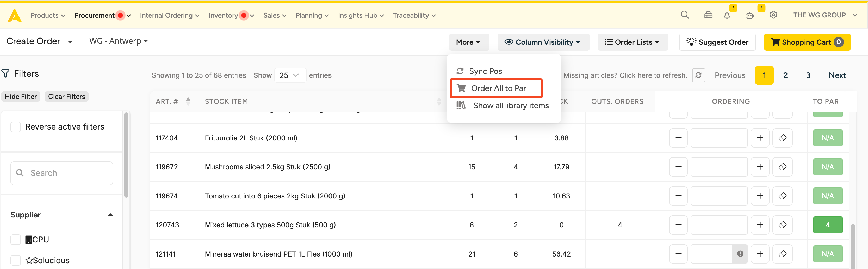Click green To Par button showing 4
This screenshot has width=868, height=269.
point(827,225)
